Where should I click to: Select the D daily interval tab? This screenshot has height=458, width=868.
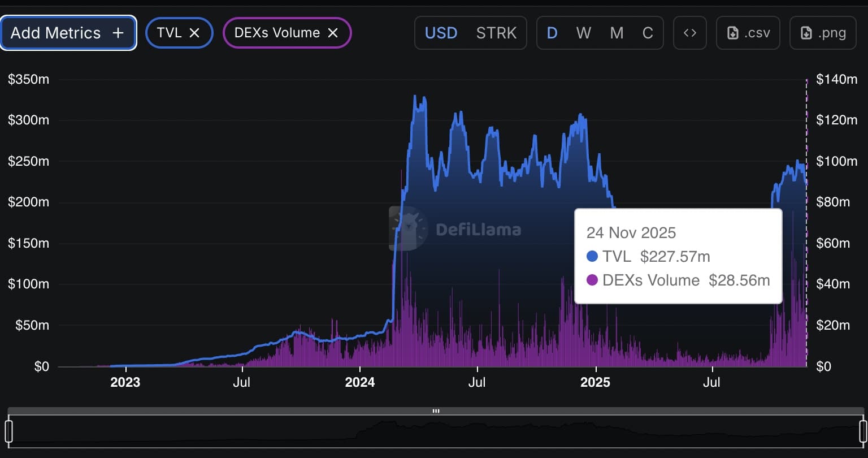pos(552,32)
